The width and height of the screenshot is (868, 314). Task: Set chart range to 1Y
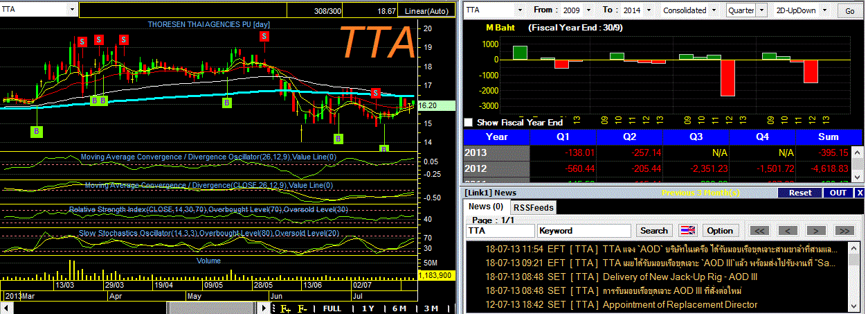[368, 308]
